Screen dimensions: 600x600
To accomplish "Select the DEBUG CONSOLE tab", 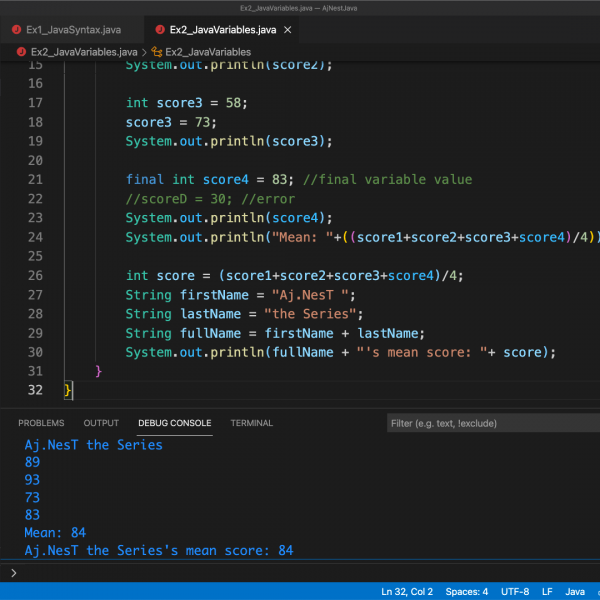I will 174,423.
